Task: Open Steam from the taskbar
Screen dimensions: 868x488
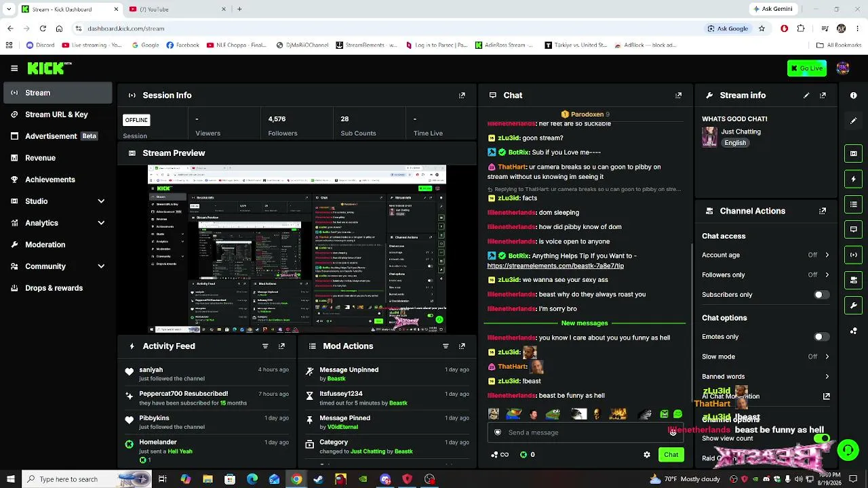Action: pyautogui.click(x=318, y=479)
